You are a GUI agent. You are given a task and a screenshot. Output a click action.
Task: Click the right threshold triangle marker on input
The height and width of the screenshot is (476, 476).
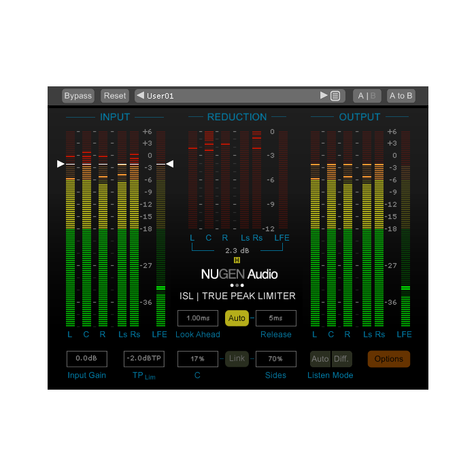[170, 164]
